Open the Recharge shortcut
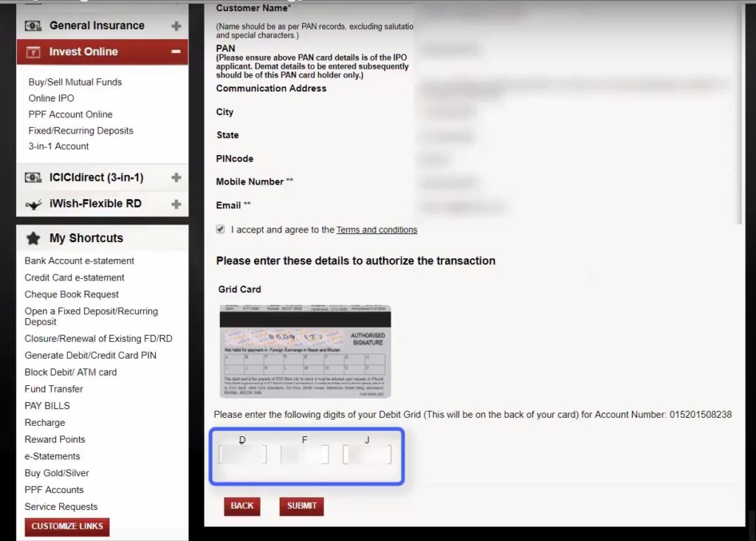 (x=45, y=423)
